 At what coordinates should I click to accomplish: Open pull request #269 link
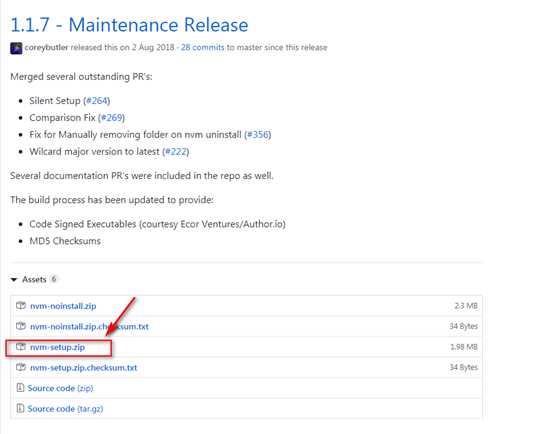112,118
